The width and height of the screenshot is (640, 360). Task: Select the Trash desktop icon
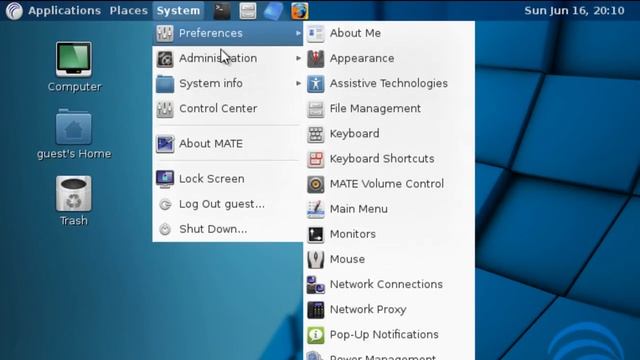tap(74, 194)
